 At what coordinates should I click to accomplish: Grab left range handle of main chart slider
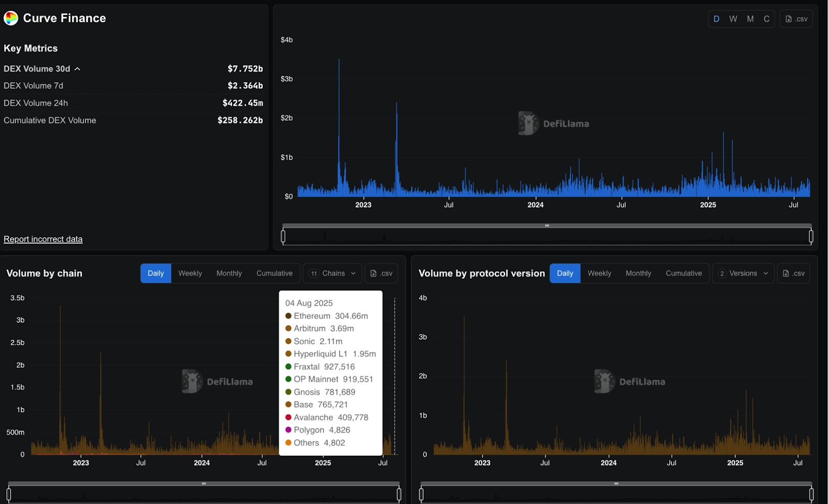283,237
